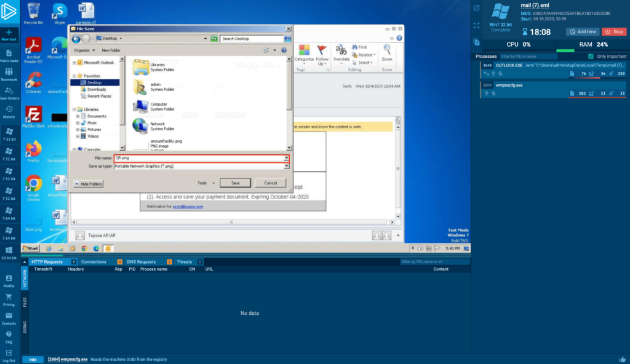This screenshot has height=364, width=630.
Task: Click the New task plus icon
Action: 9,32
